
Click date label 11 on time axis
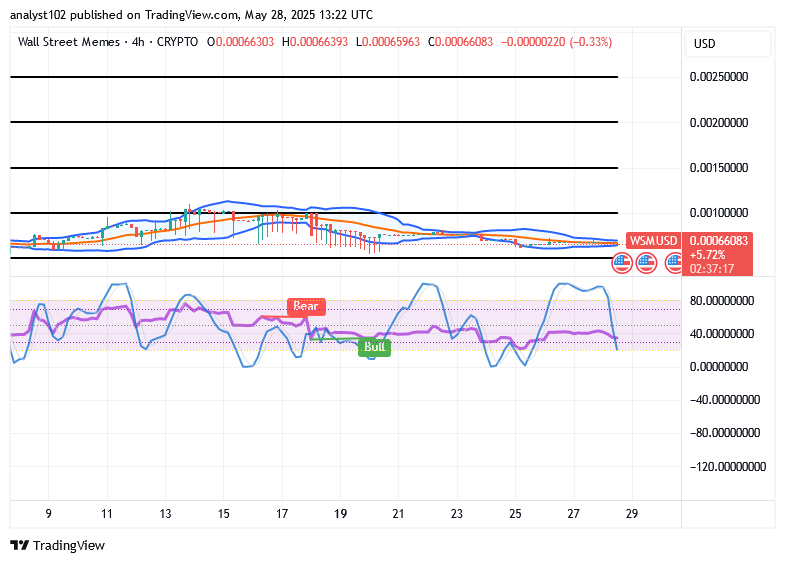(x=107, y=514)
